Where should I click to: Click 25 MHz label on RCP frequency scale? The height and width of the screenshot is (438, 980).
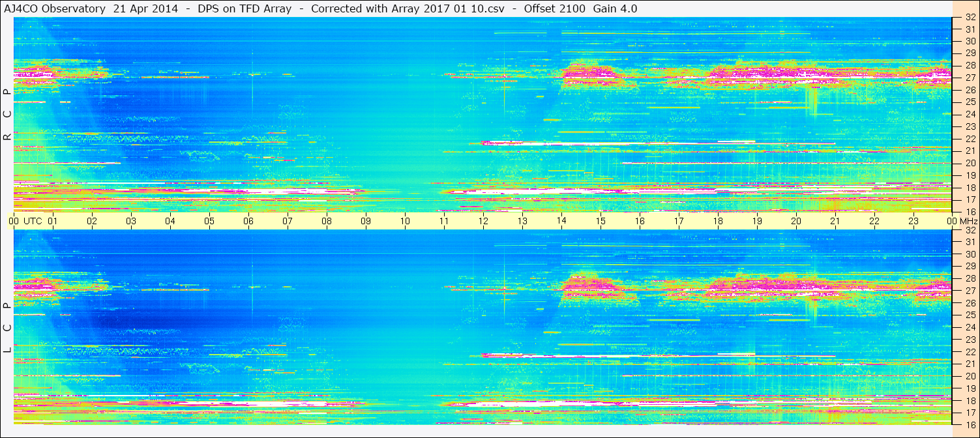970,102
